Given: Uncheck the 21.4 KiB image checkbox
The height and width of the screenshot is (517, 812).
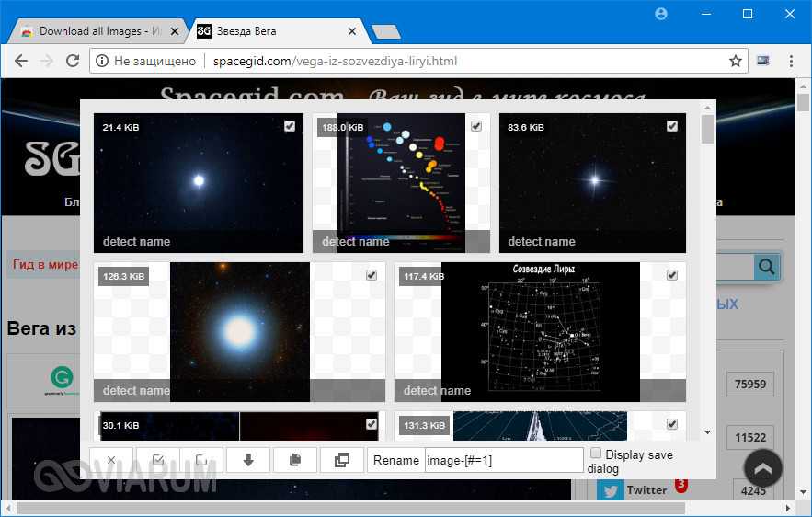Looking at the screenshot, I should click(x=290, y=126).
